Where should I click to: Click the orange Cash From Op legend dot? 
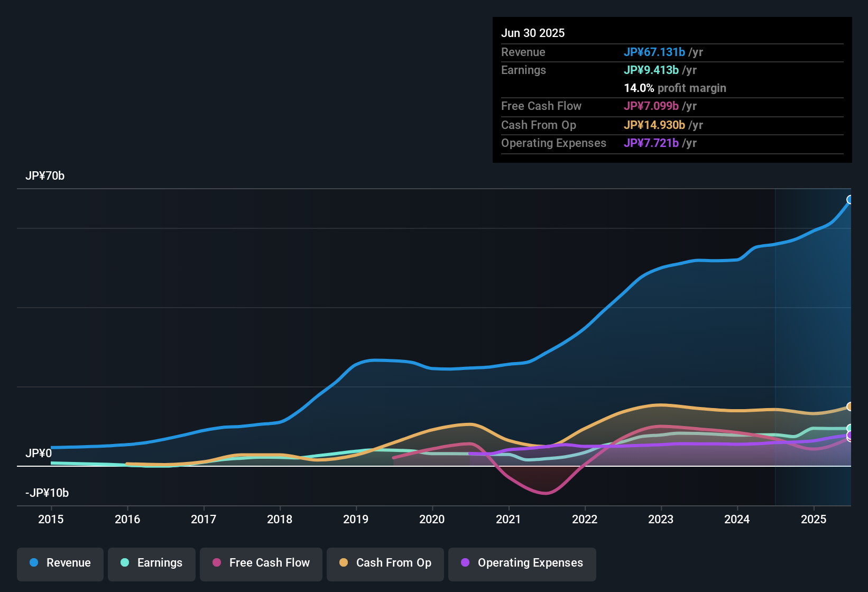pyautogui.click(x=343, y=563)
